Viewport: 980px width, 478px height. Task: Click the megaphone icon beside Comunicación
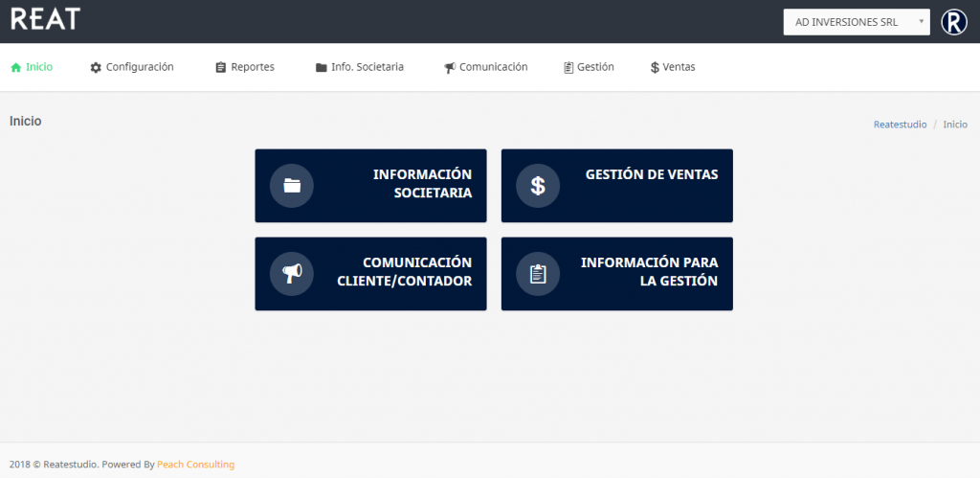[450, 68]
